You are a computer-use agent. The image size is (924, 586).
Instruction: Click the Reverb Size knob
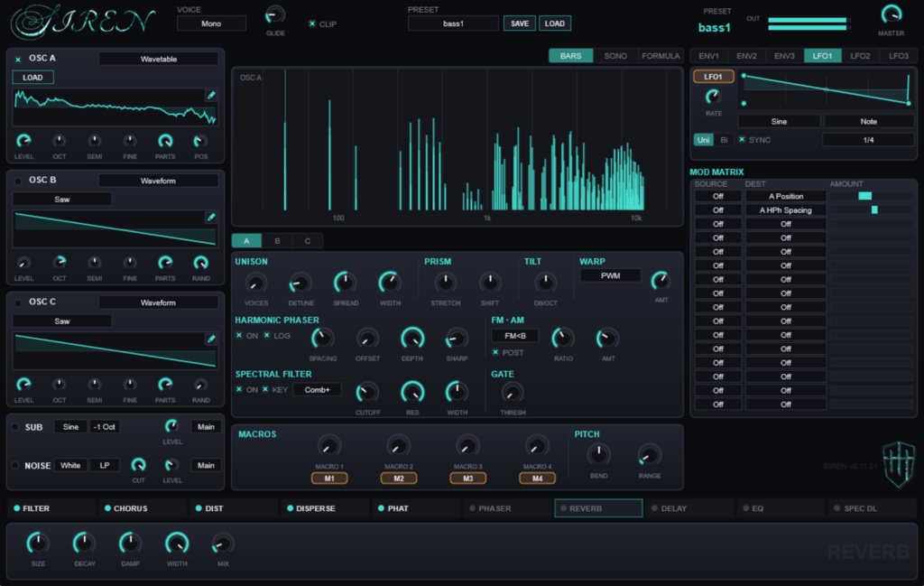(x=38, y=543)
